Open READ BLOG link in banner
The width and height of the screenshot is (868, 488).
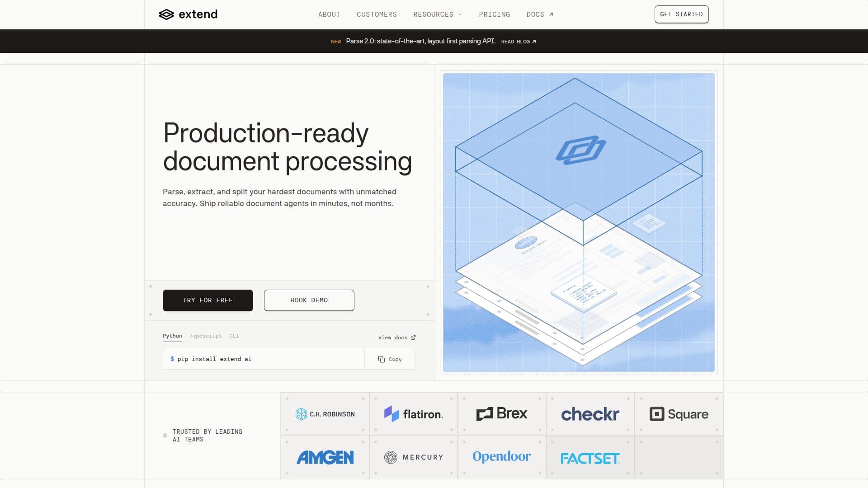click(x=519, y=42)
